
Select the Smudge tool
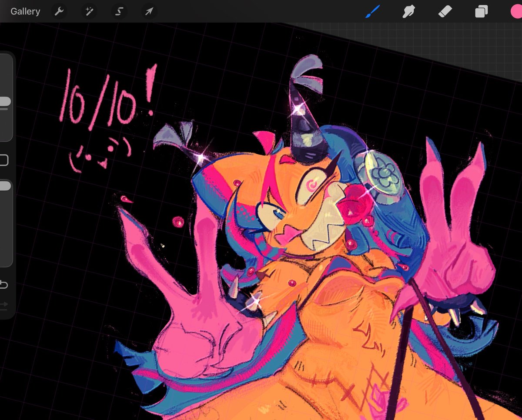408,12
